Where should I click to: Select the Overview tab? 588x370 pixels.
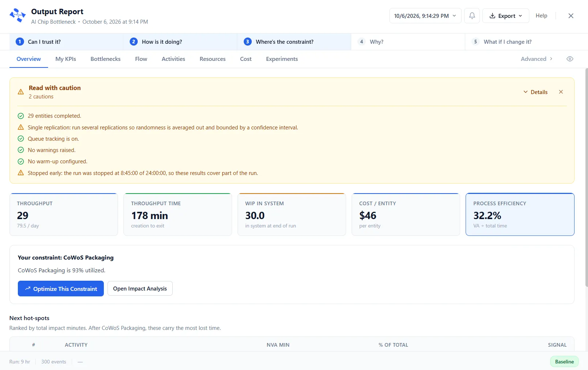click(29, 59)
